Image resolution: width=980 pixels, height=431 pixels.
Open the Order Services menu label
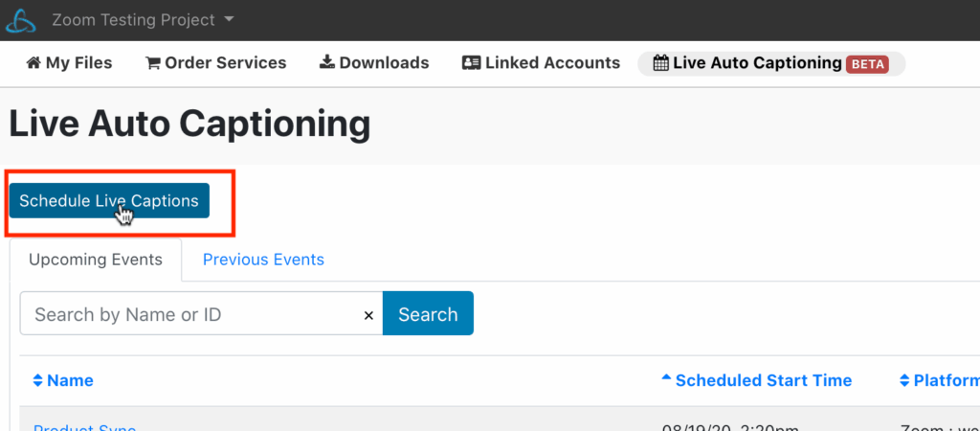[225, 63]
